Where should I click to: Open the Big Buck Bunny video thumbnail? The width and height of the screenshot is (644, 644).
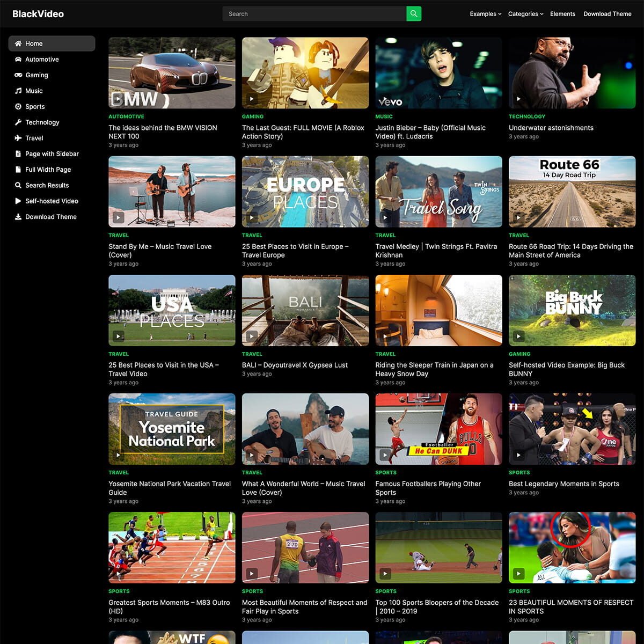tap(572, 310)
